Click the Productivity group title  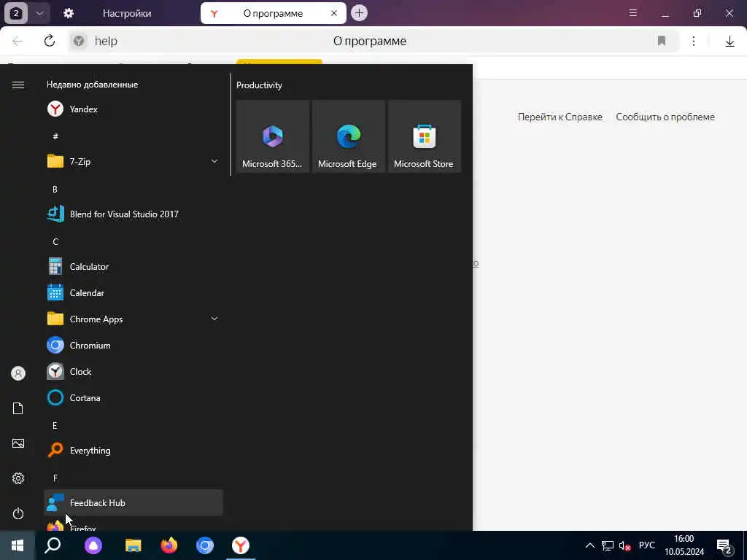coord(259,85)
